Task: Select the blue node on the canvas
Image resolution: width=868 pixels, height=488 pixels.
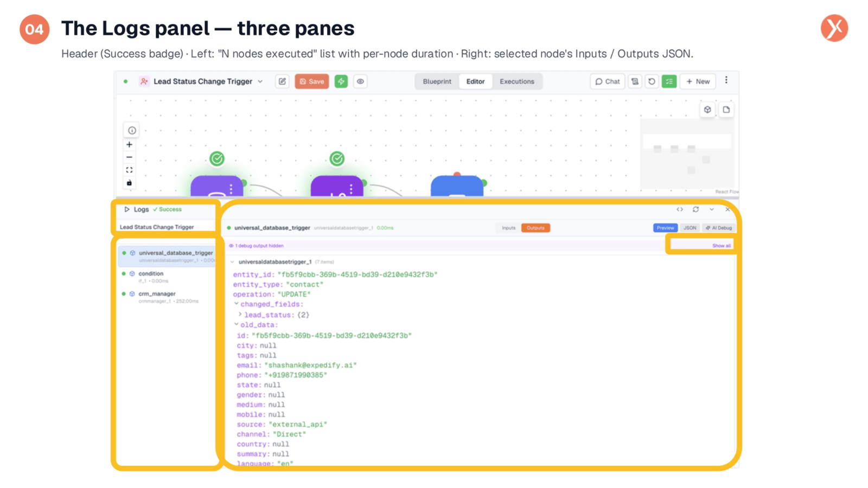Action: coord(457,186)
